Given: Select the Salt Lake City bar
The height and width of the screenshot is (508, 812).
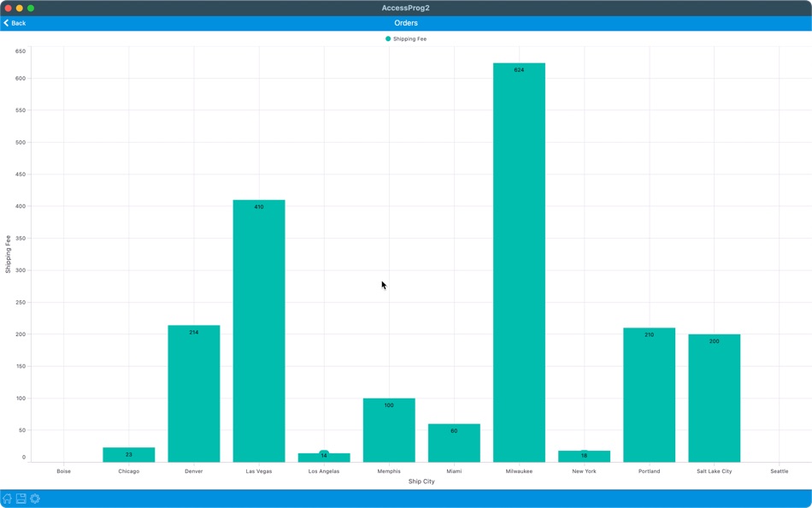Looking at the screenshot, I should click(714, 399).
